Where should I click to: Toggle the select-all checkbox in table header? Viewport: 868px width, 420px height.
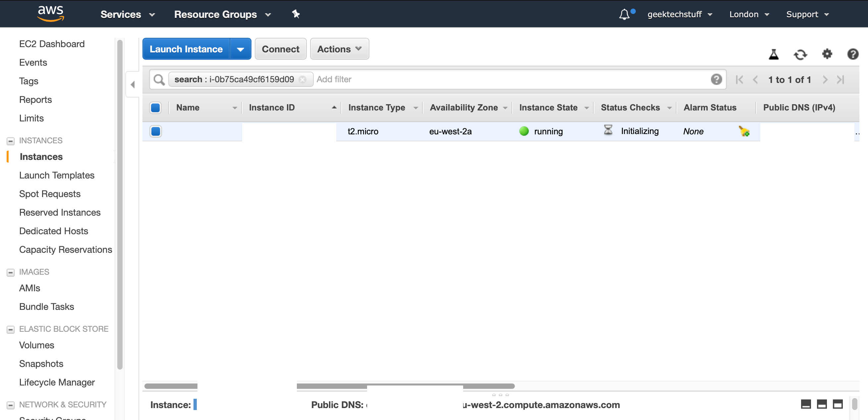[x=155, y=107]
